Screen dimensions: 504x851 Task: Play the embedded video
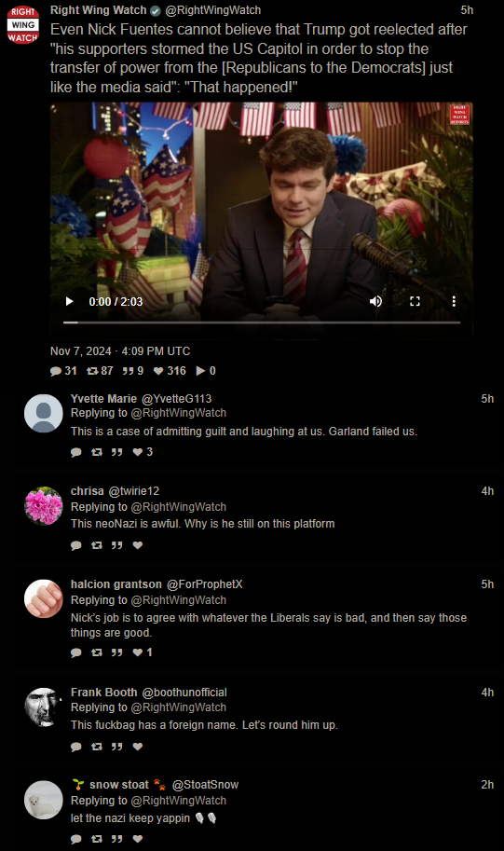point(70,301)
